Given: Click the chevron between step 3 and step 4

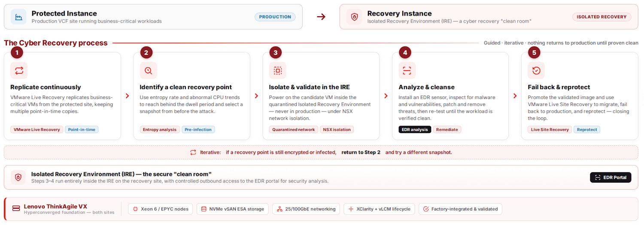Looking at the screenshot, I should pos(386,96).
